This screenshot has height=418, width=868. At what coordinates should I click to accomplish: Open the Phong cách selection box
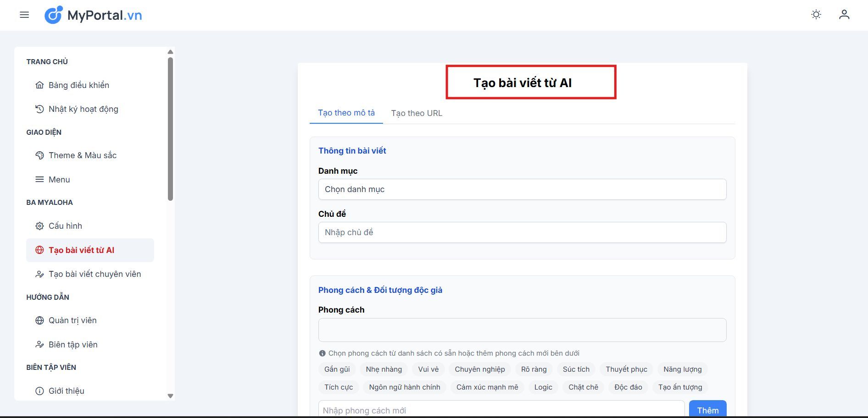tap(522, 330)
